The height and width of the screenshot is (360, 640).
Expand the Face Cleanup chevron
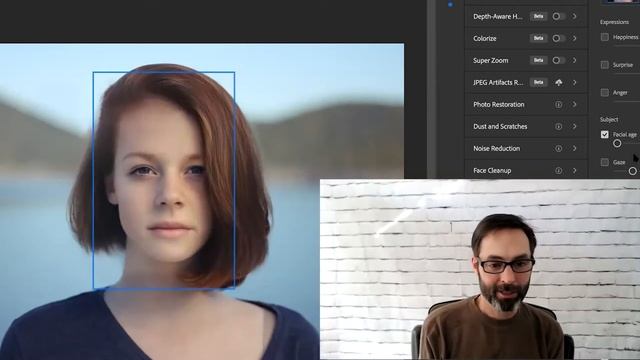tap(575, 171)
